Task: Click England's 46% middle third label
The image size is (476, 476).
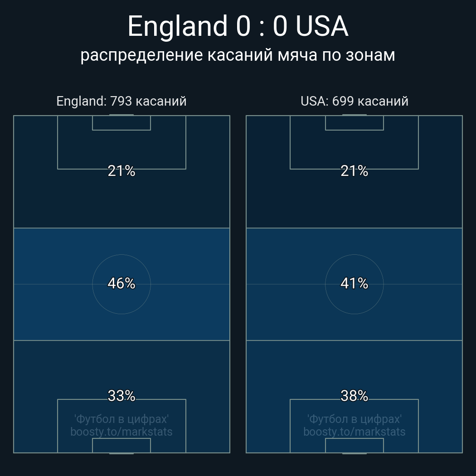Action: 121,283
